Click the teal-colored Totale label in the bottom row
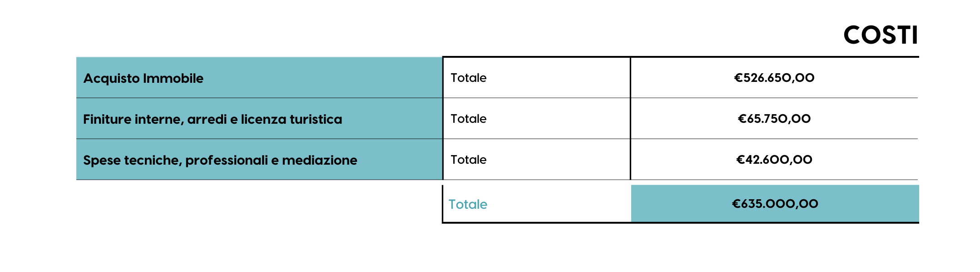This screenshot has height=272, width=980. click(x=468, y=204)
